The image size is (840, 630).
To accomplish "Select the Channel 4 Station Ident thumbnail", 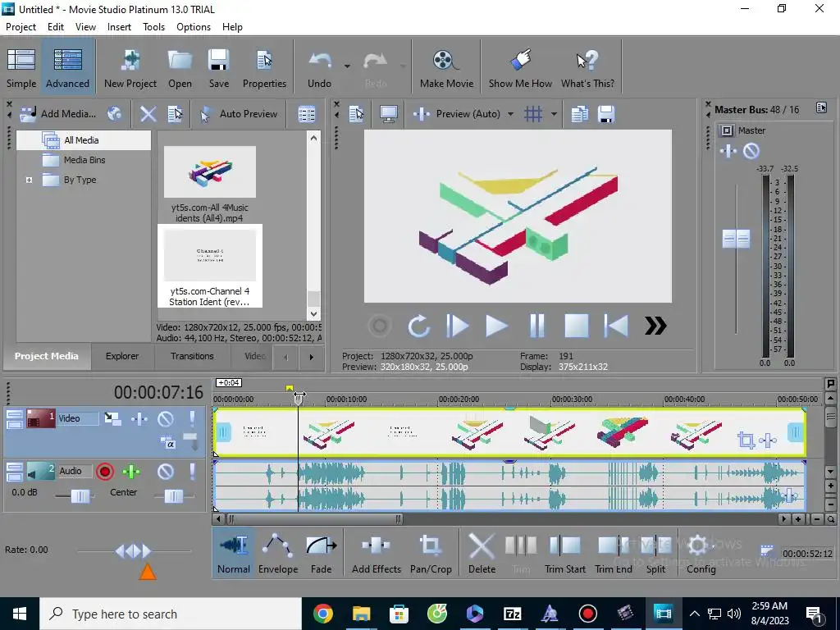I will click(x=210, y=256).
